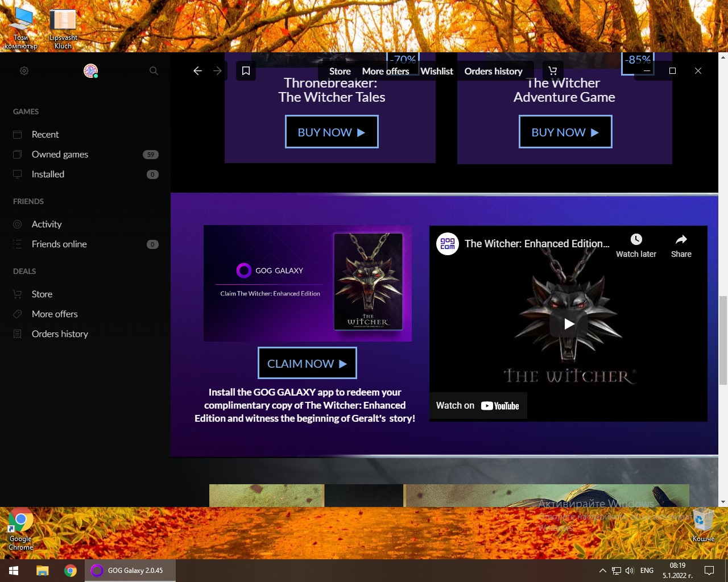This screenshot has width=728, height=582.
Task: Click the page vertical scrollbar thumb
Action: (723, 340)
